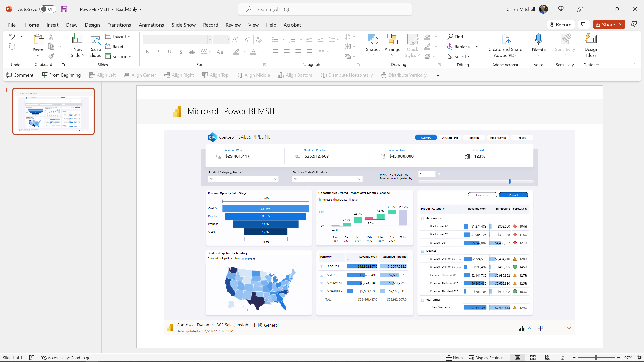The height and width of the screenshot is (362, 644).
Task: Apply strikethrough formatting
Action: tap(192, 52)
